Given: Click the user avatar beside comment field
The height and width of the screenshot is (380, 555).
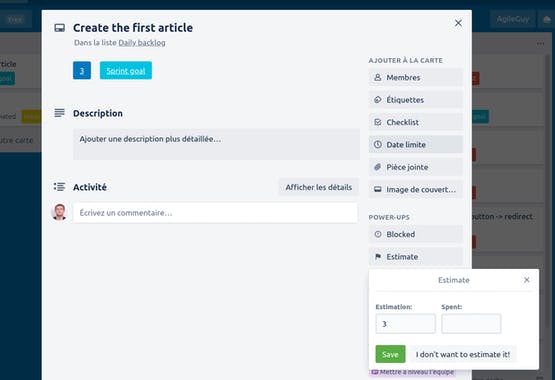Looking at the screenshot, I should 59,212.
